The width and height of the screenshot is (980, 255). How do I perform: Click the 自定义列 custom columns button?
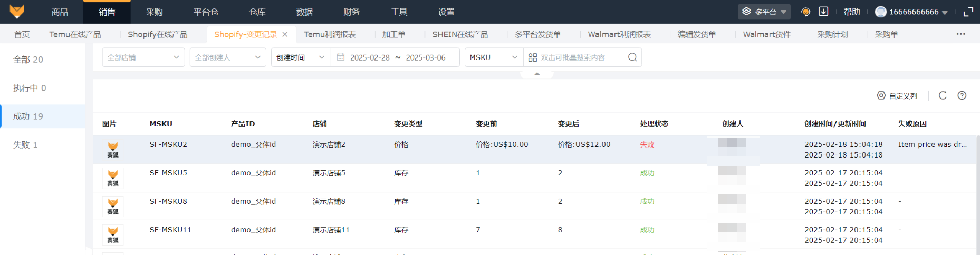pos(897,96)
